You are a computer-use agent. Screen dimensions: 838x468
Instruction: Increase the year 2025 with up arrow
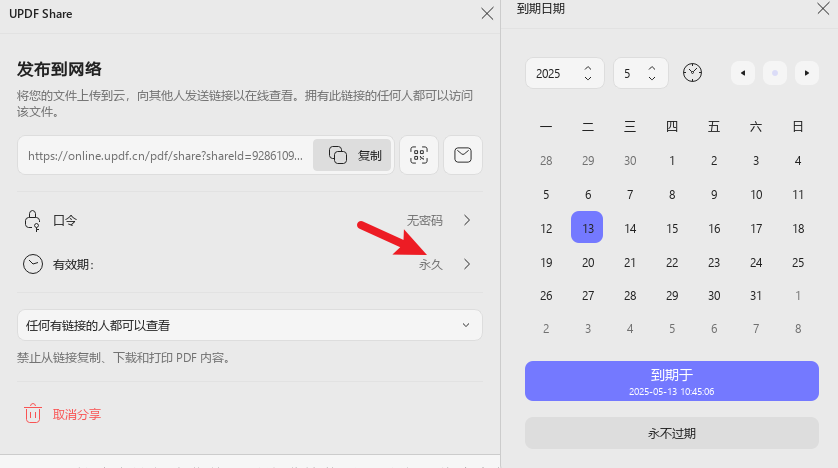point(588,68)
